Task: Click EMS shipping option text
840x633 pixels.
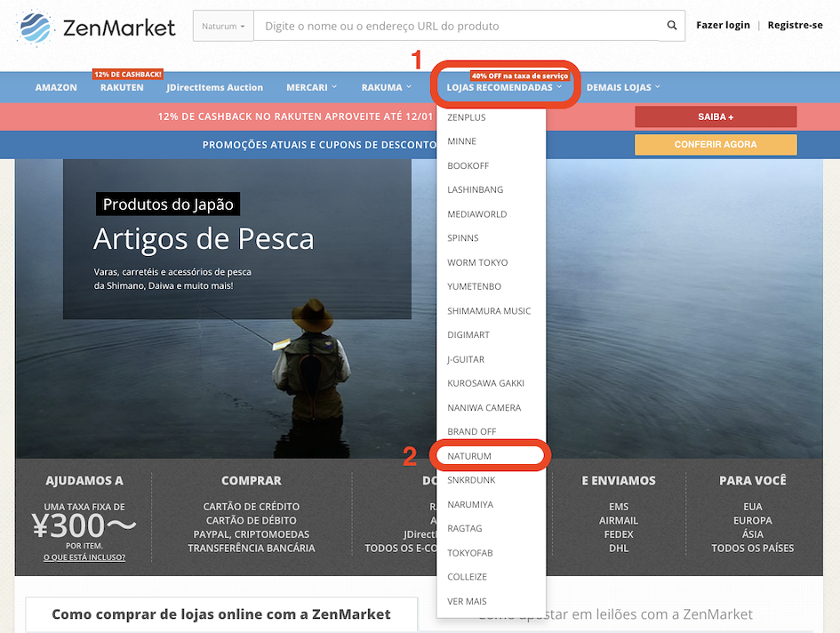Action: pyautogui.click(x=619, y=507)
